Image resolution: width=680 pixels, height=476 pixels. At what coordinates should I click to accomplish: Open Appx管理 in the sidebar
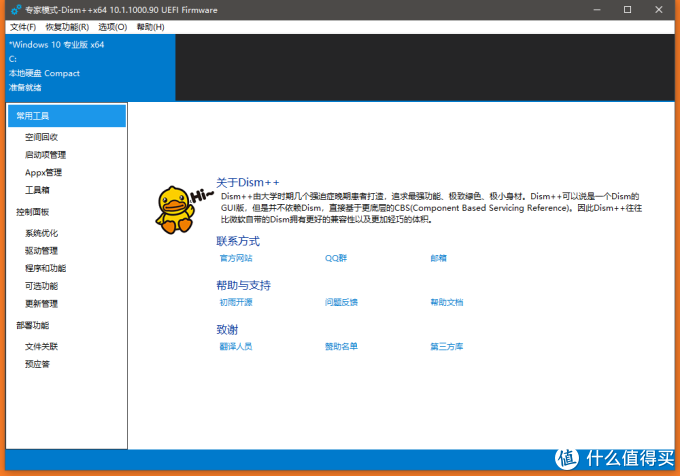pos(43,173)
